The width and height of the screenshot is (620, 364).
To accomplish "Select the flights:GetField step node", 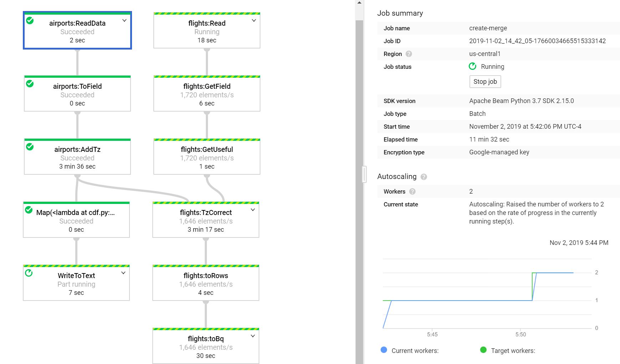I will point(207,94).
